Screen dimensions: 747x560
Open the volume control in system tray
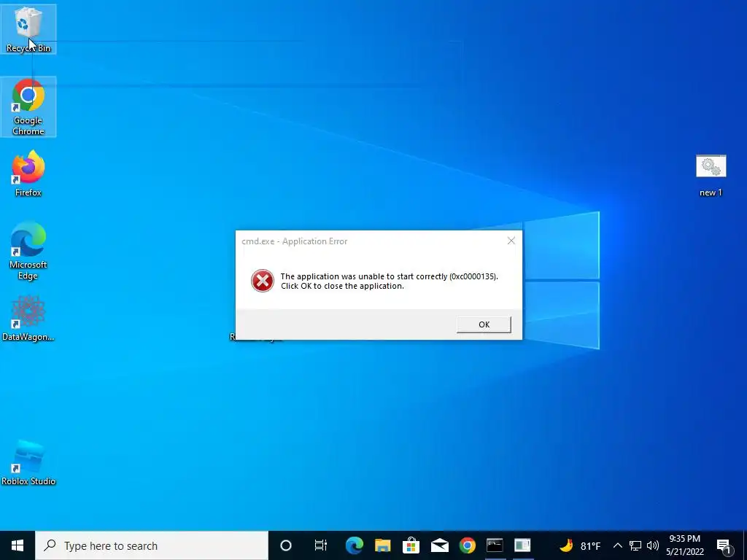[653, 545]
